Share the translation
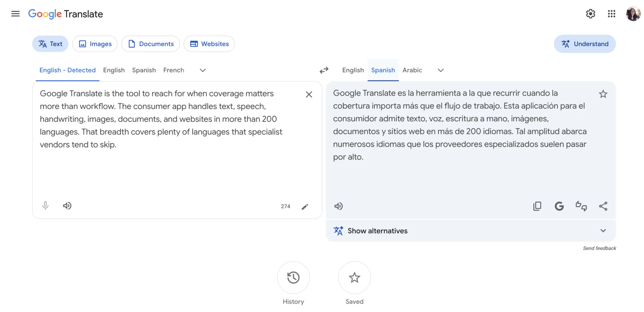644x312 pixels. click(x=603, y=206)
